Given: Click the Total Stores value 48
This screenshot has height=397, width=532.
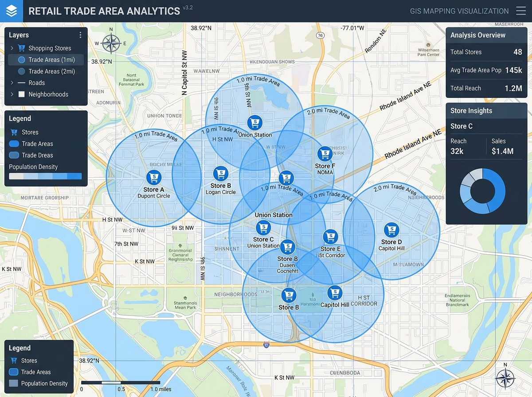Looking at the screenshot, I should (518, 52).
